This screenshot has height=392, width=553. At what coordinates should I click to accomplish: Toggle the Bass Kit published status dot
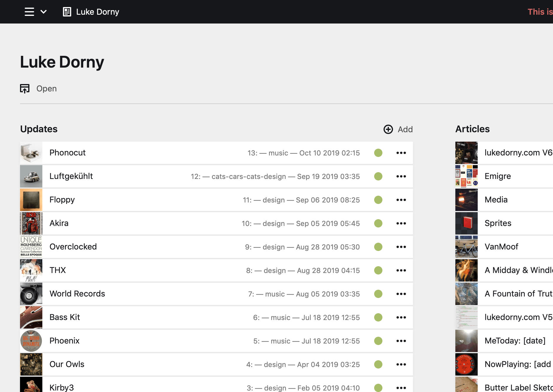tap(378, 317)
